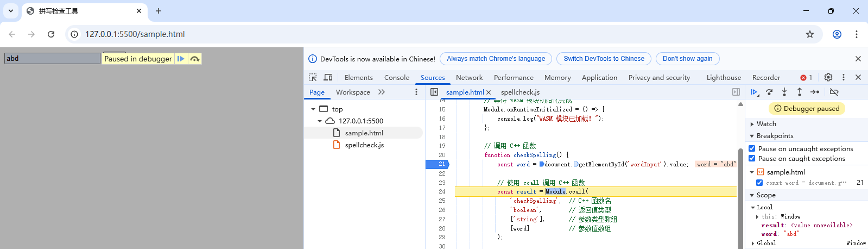Toggle device toolbar emulation icon
868x249 pixels.
pos(328,78)
